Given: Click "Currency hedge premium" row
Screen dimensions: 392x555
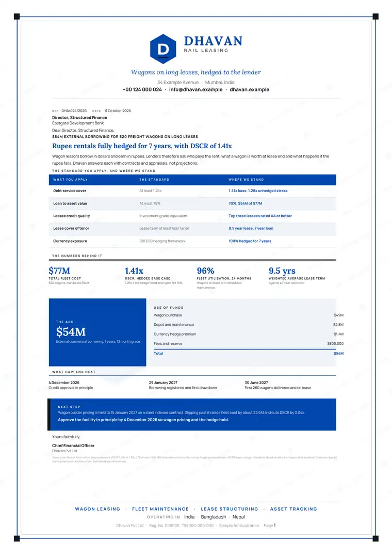Looking at the screenshot, I should [249, 334].
